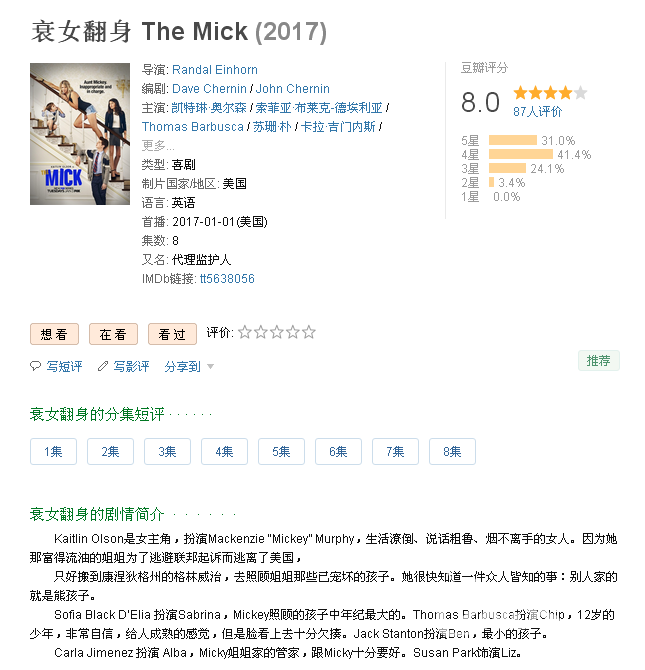
Task: Rate the show five stars
Action: click(309, 332)
